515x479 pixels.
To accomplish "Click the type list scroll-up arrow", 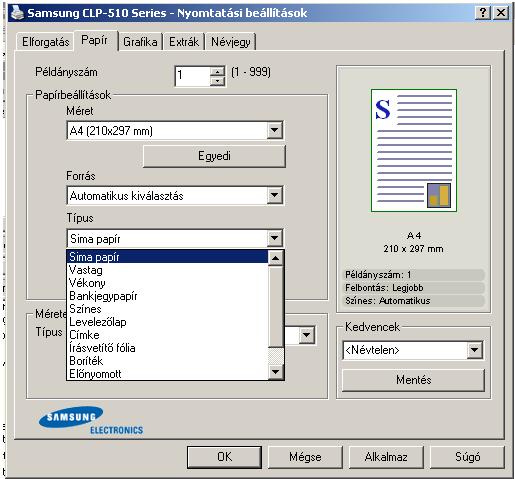I will point(276,258).
